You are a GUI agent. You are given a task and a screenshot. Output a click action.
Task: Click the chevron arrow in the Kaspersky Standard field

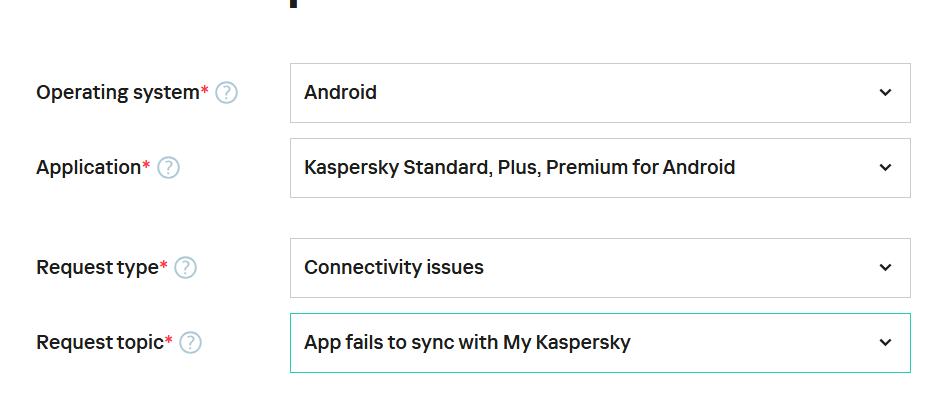885,168
